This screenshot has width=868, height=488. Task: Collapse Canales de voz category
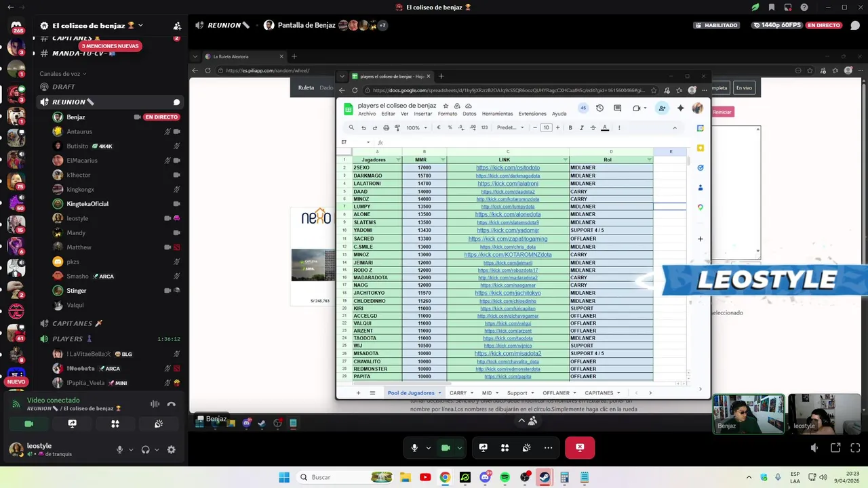tap(64, 74)
